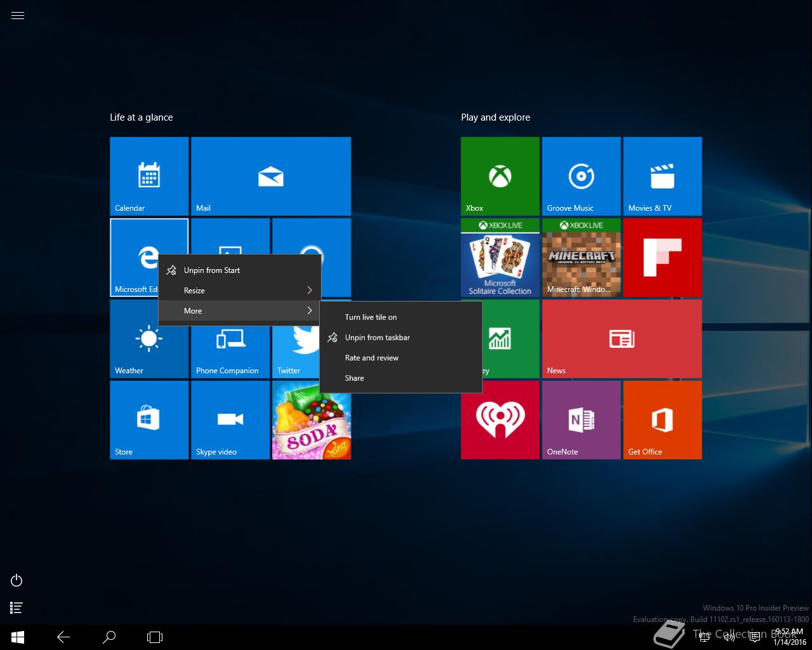Click the Play and explore group header
The height and width of the screenshot is (650, 812).
click(495, 117)
